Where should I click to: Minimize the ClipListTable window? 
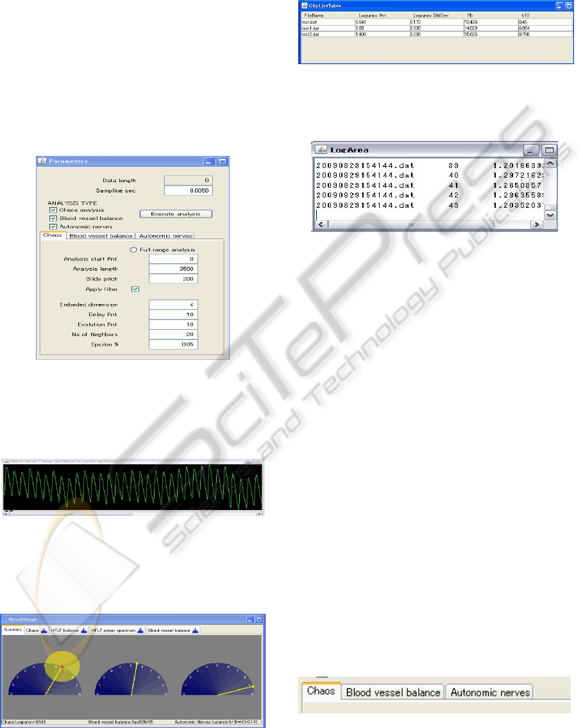click(x=559, y=5)
